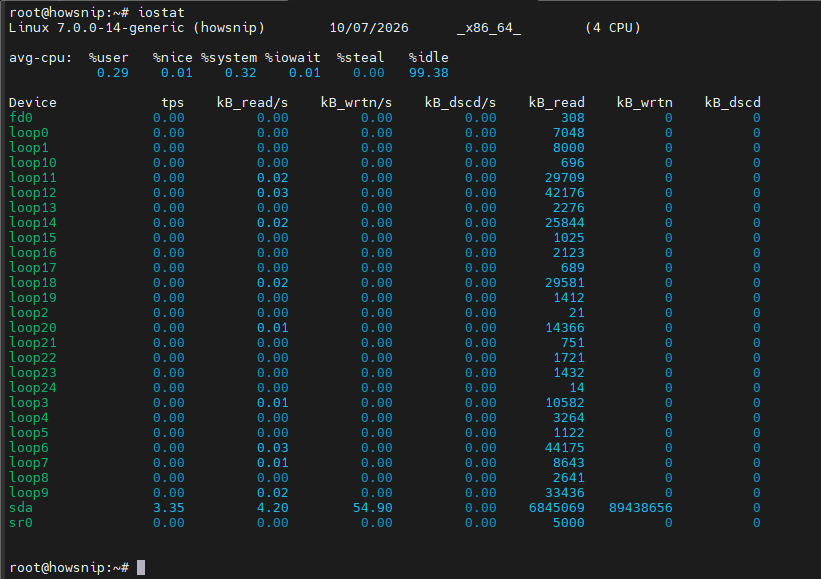The image size is (821, 579).
Task: Click the kB_dscd column header
Action: pos(733,103)
